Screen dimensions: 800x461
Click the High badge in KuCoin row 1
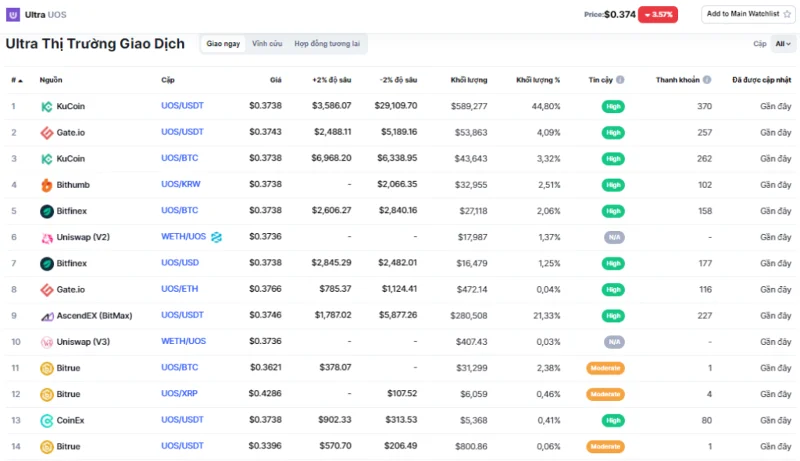coord(613,107)
